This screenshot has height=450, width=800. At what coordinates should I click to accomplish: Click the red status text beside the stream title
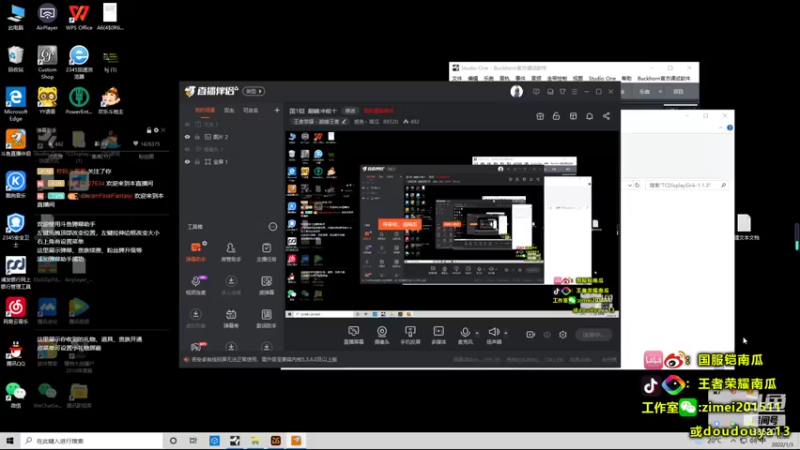(379, 111)
